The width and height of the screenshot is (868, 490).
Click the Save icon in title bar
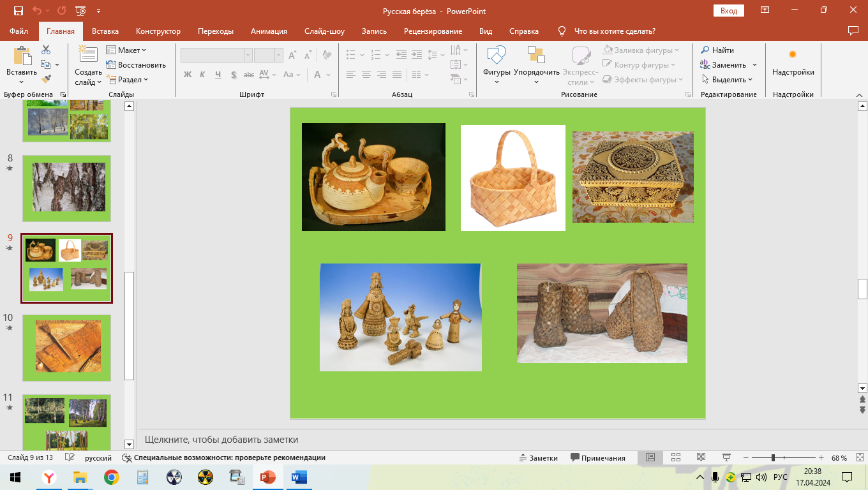pyautogui.click(x=18, y=10)
